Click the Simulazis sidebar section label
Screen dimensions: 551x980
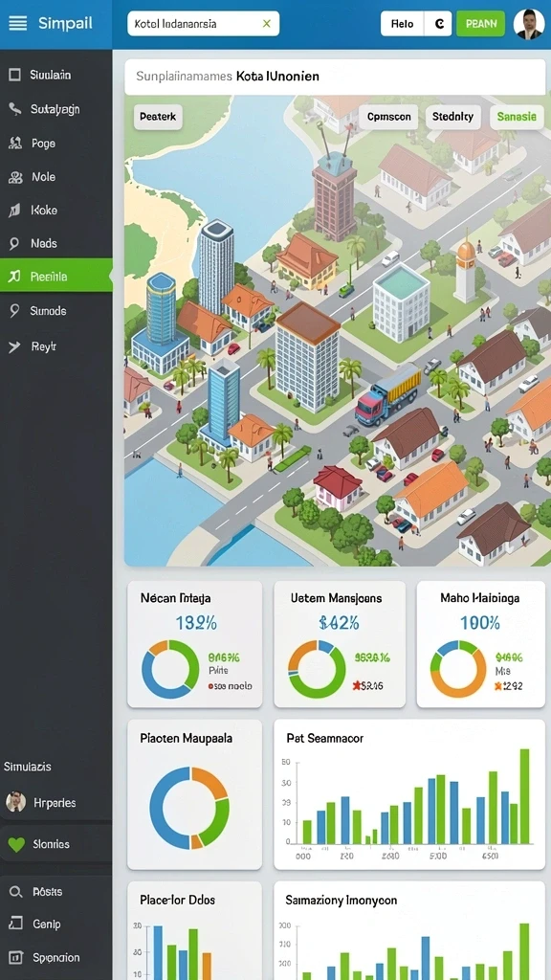tap(28, 767)
